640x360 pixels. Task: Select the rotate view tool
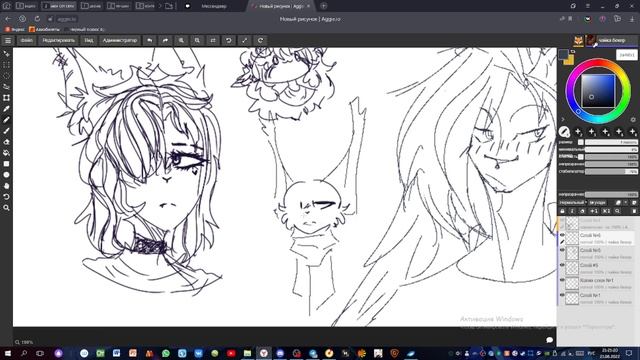[x=6, y=197]
